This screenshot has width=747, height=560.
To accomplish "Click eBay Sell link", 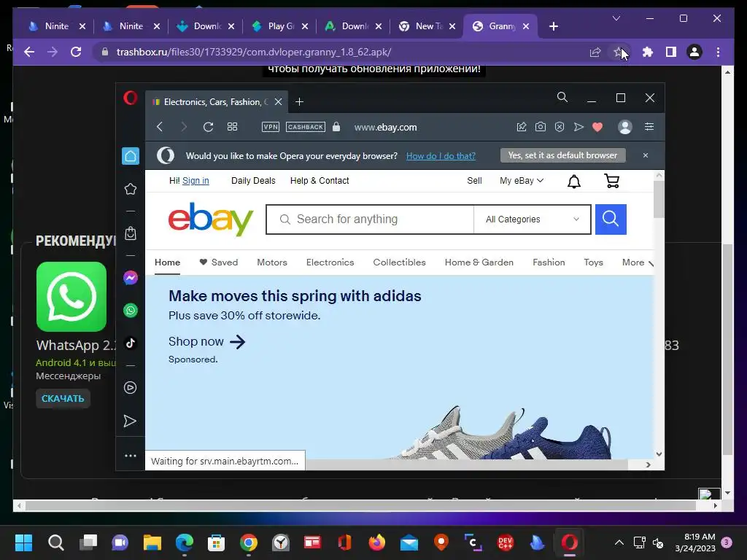I will point(474,181).
